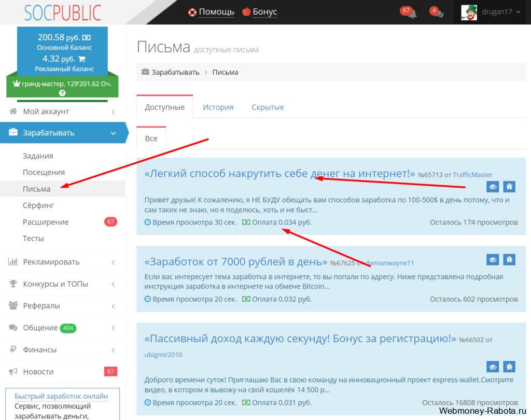Report letter №67625 using bug icon
The image size is (531, 420).
tap(509, 260)
